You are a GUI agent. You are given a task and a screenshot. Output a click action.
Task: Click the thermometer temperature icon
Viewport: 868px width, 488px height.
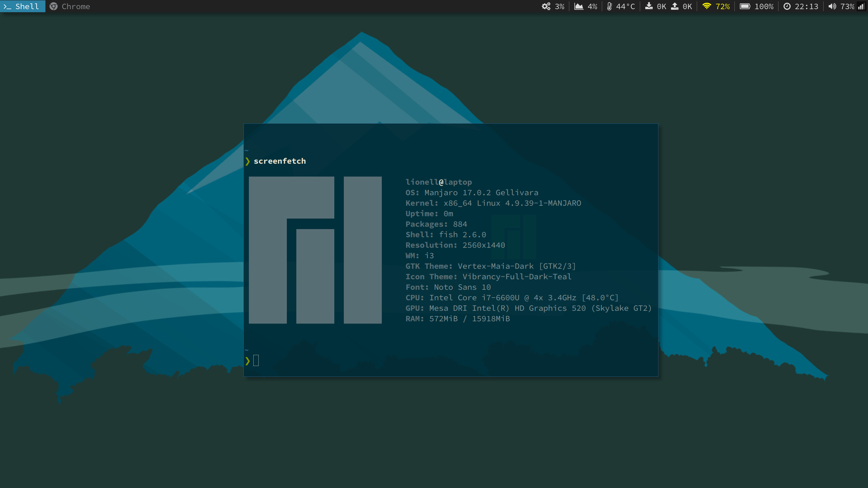pos(609,6)
